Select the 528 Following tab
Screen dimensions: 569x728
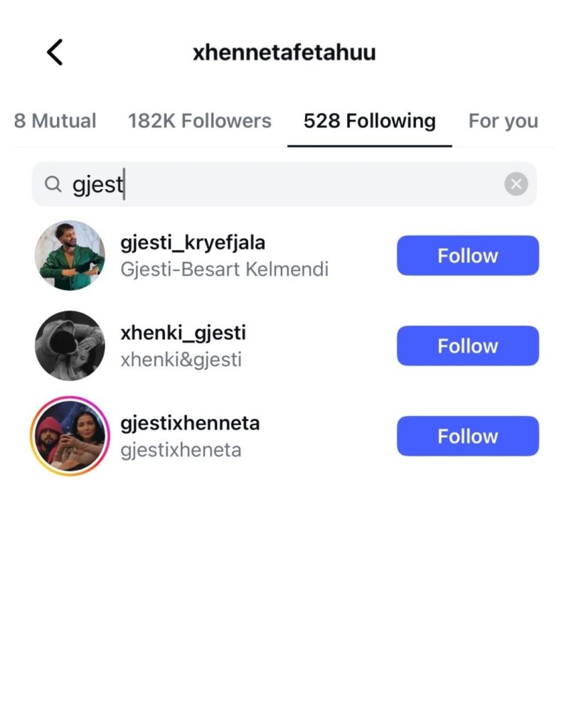369,121
